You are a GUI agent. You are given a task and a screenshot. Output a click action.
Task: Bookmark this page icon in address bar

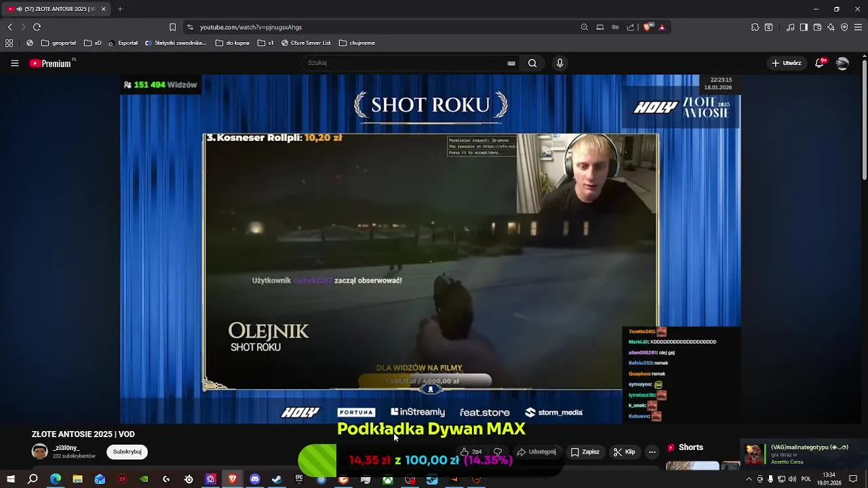point(172,27)
